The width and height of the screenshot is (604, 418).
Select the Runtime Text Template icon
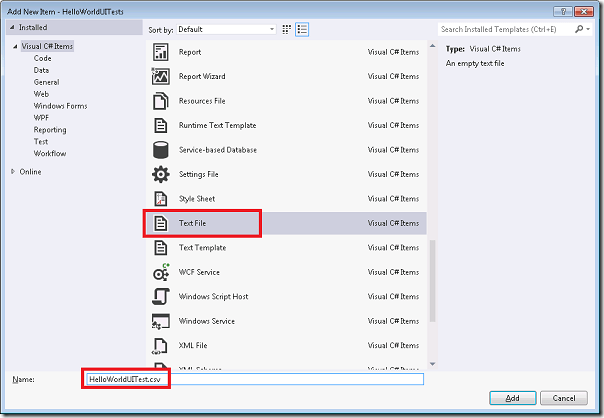point(161,125)
